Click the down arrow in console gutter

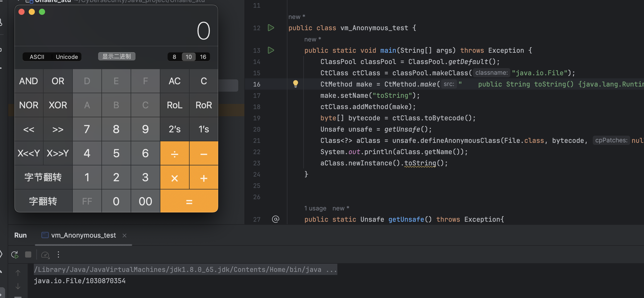[x=18, y=286]
